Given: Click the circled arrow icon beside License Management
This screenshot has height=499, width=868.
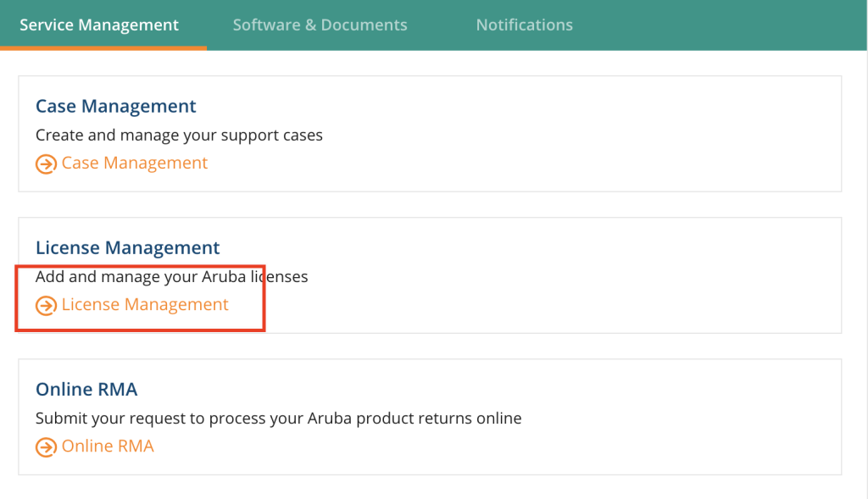Looking at the screenshot, I should pos(46,306).
